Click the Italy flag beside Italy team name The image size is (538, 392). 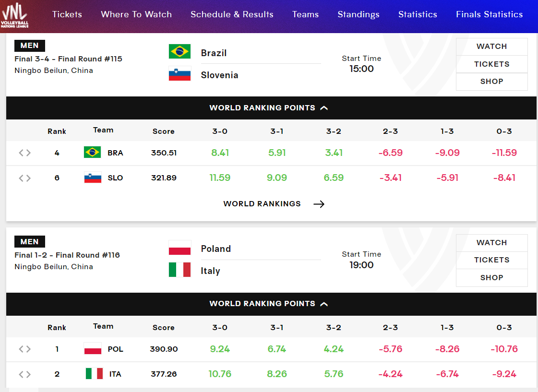click(x=179, y=270)
